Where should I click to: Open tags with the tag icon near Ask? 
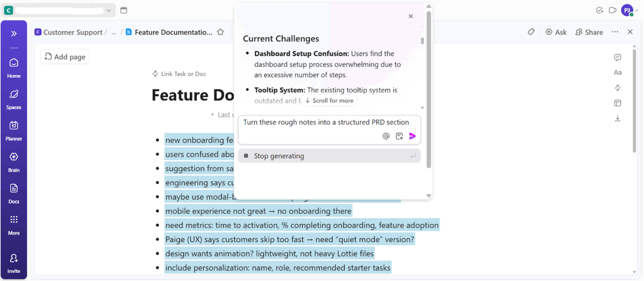(x=531, y=32)
